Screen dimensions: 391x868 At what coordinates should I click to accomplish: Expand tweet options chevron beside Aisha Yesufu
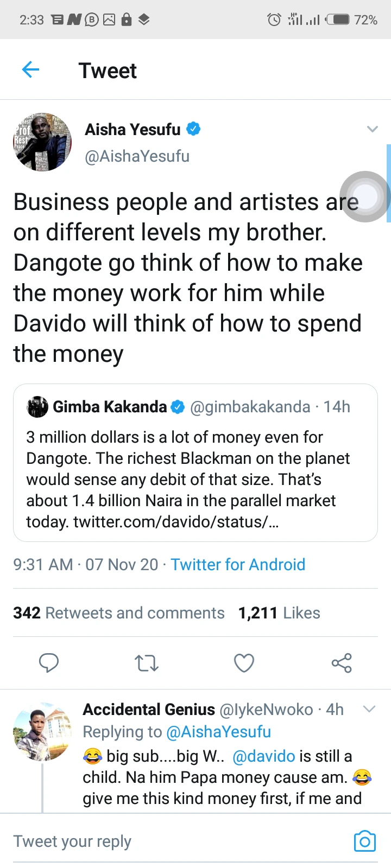372,129
